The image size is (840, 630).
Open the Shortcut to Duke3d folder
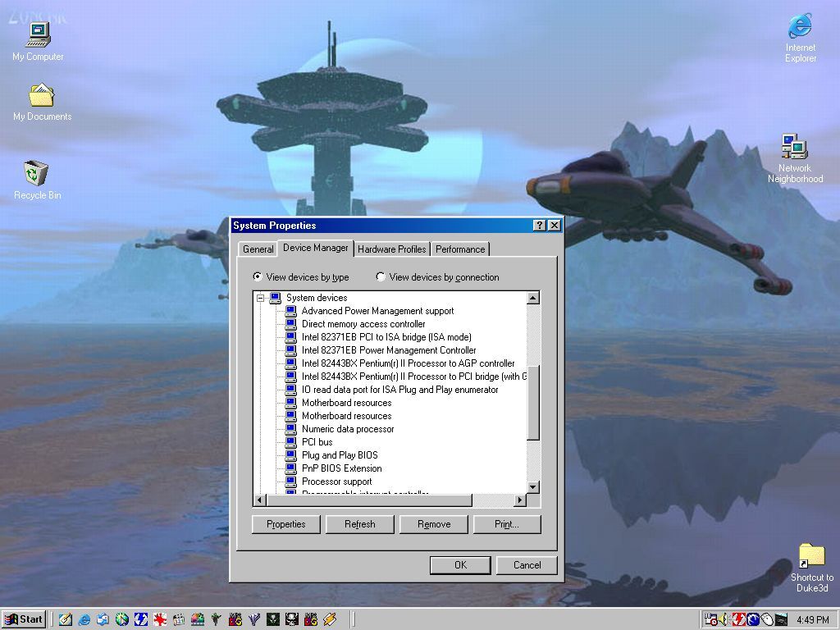point(811,555)
